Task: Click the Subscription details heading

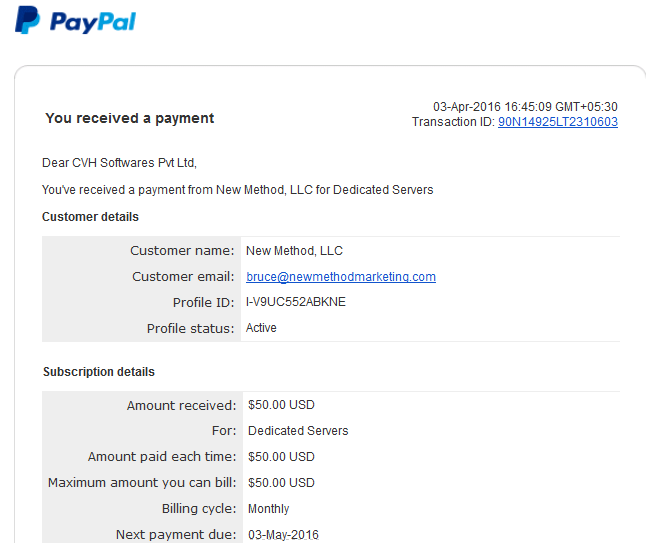Action: click(x=99, y=372)
